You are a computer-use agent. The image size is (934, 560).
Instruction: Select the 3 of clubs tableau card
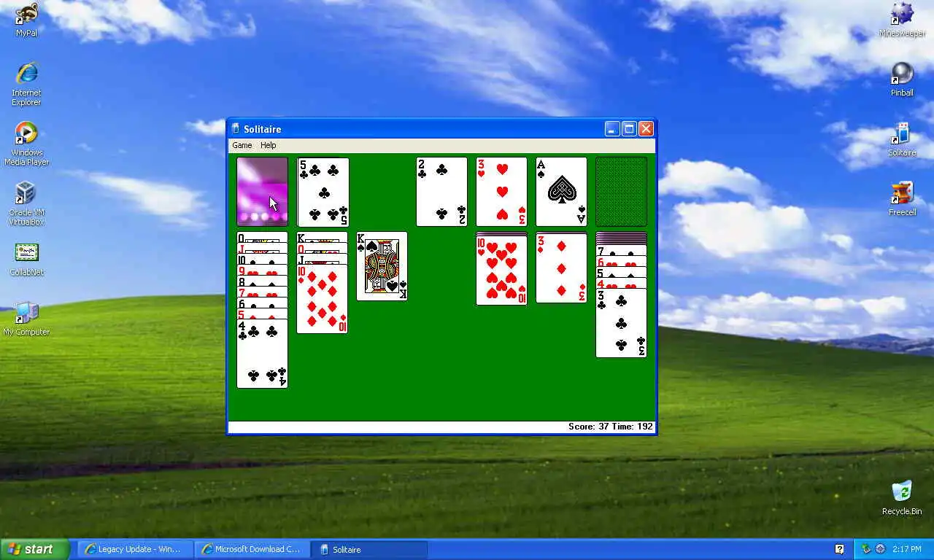[x=621, y=323]
